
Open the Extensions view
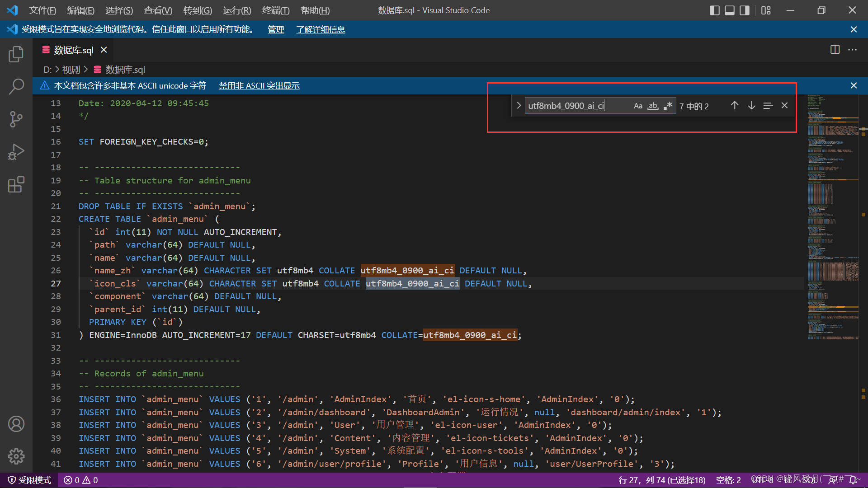16,184
